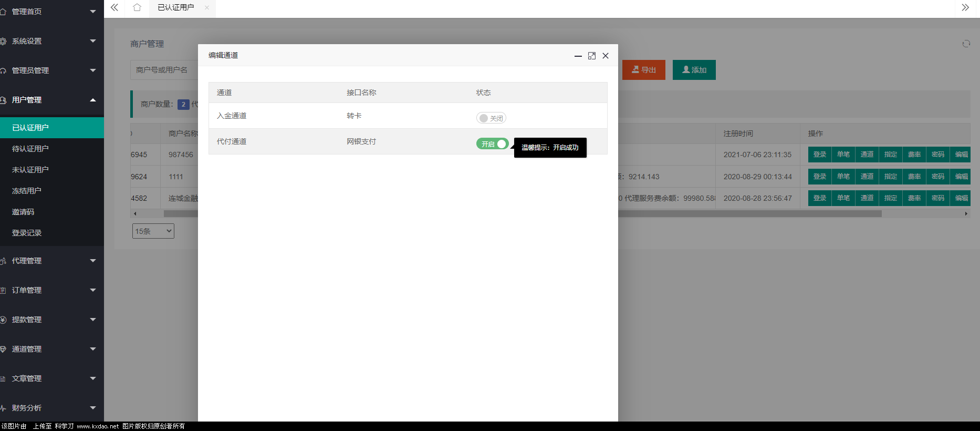Click the double left arrow collapse icon

(114, 7)
